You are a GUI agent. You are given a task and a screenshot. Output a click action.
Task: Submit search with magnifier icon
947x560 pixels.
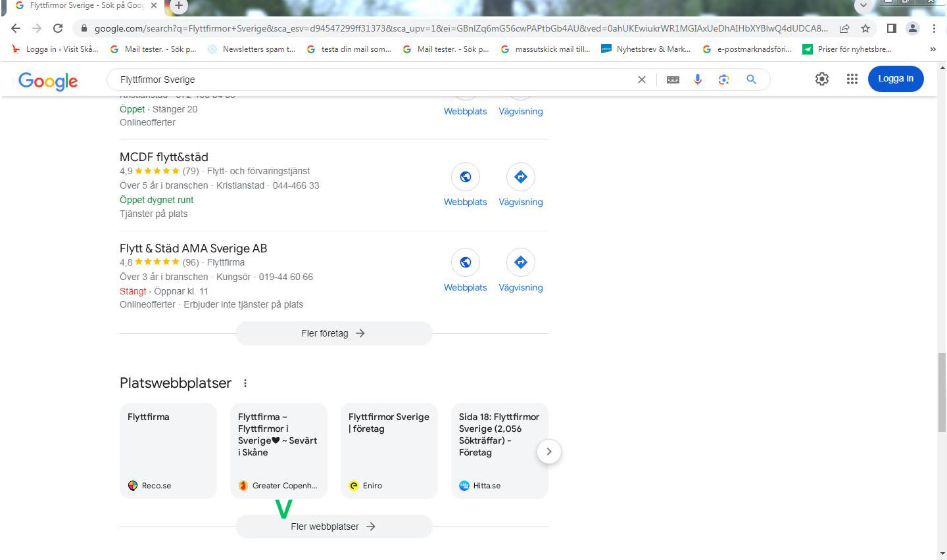pyautogui.click(x=751, y=80)
